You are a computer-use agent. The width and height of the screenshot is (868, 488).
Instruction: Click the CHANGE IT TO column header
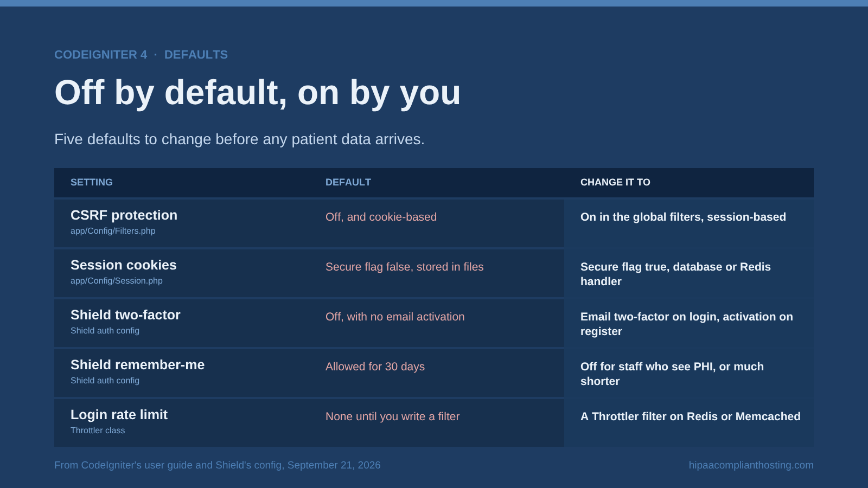[x=615, y=182]
